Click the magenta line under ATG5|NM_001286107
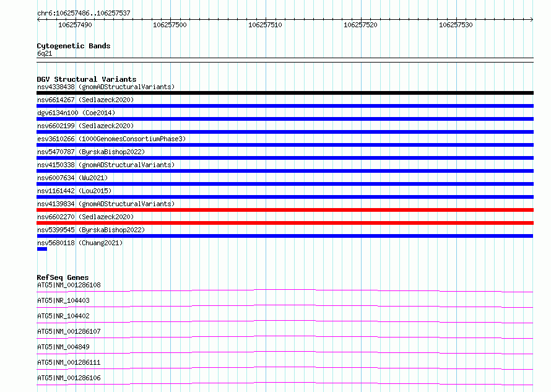This screenshot has width=551, height=392. pyautogui.click(x=285, y=337)
